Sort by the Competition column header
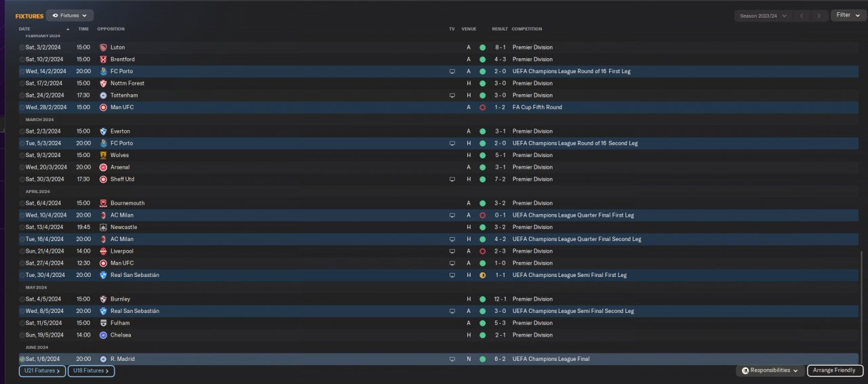The image size is (868, 384). click(526, 29)
